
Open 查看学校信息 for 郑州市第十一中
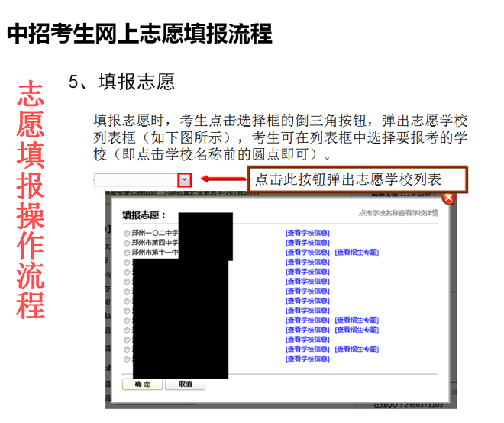pos(307,252)
